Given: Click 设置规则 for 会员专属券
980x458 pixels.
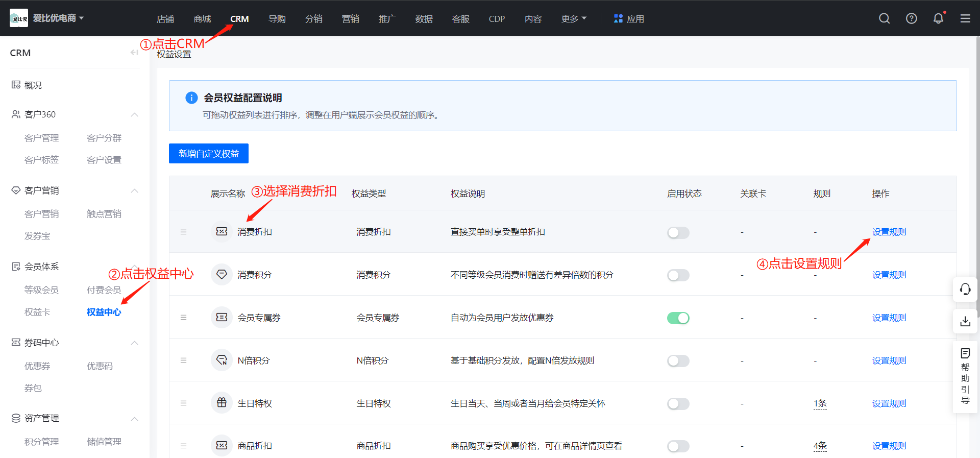Looking at the screenshot, I should tap(889, 318).
